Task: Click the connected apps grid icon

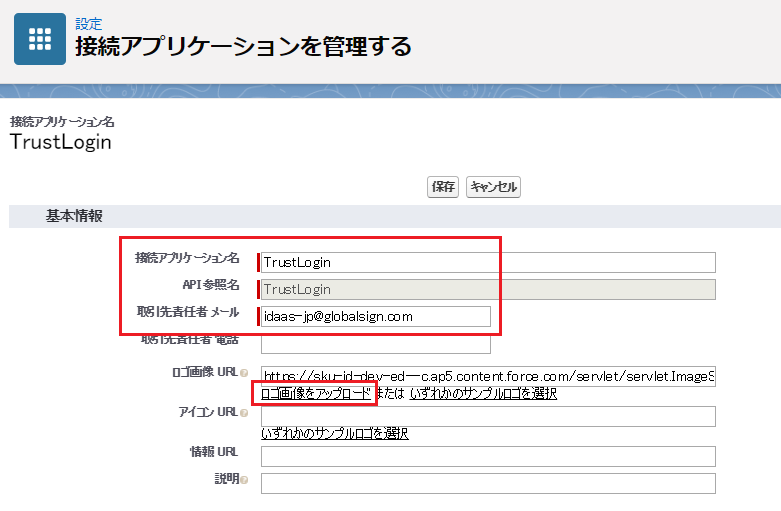Action: [x=40, y=39]
